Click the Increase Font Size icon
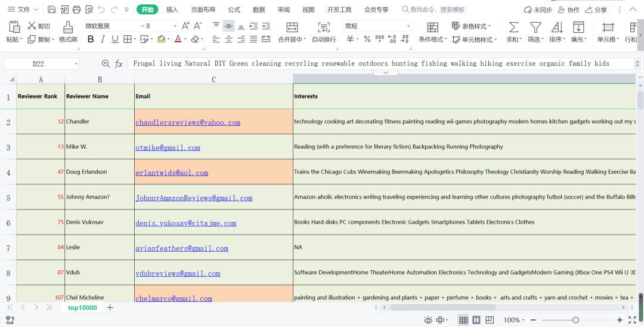 [185, 26]
